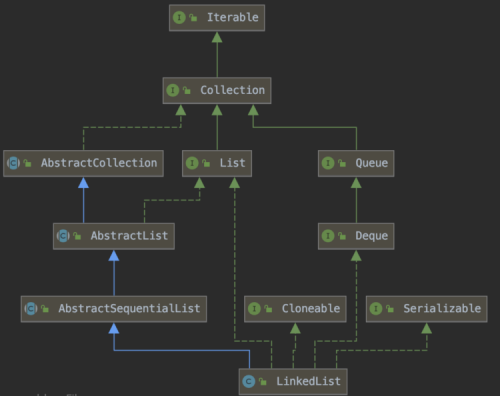The height and width of the screenshot is (396, 500).
Task: Select the Serializable node label
Action: point(442,309)
